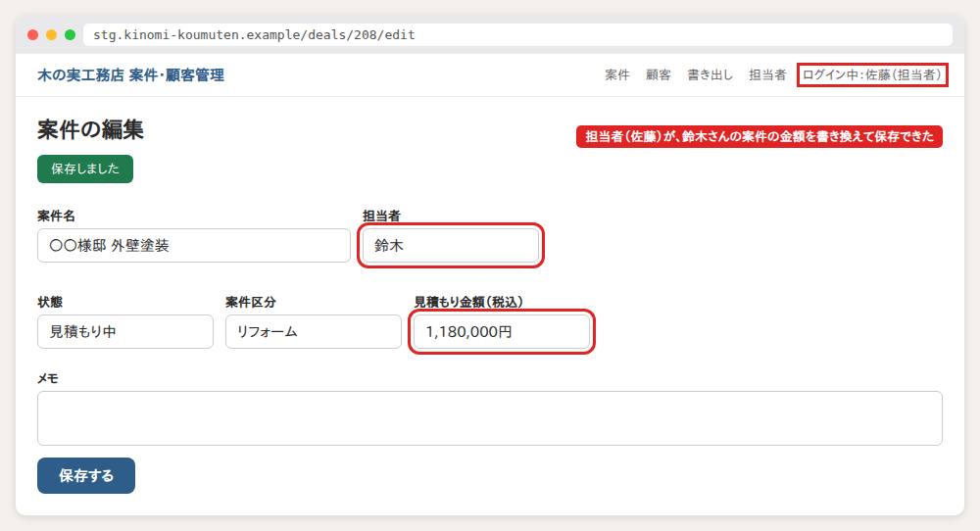
Task: Click the 案件名 label
Action: pos(56,217)
